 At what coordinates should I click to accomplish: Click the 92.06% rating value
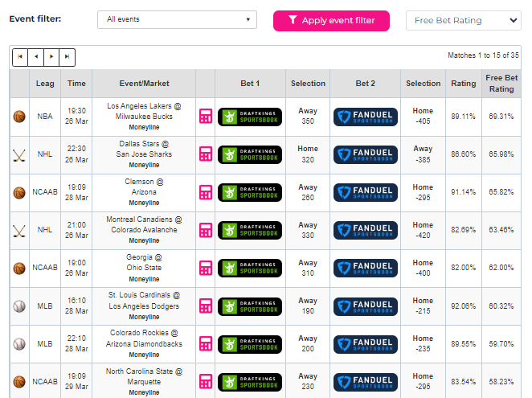tap(463, 306)
